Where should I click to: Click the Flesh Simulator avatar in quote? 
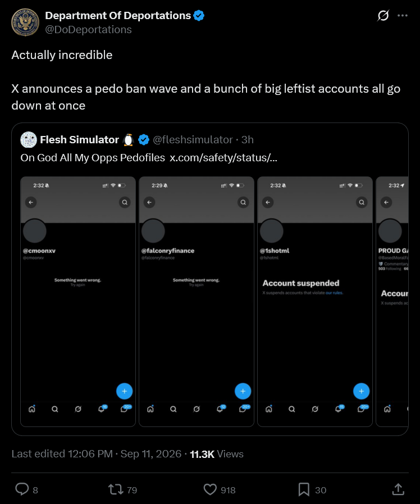[x=29, y=140]
